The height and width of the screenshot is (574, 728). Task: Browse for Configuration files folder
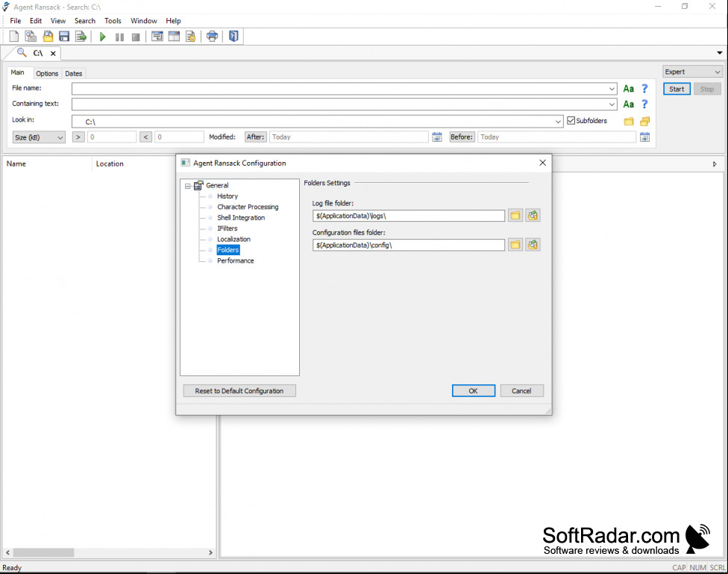point(515,245)
